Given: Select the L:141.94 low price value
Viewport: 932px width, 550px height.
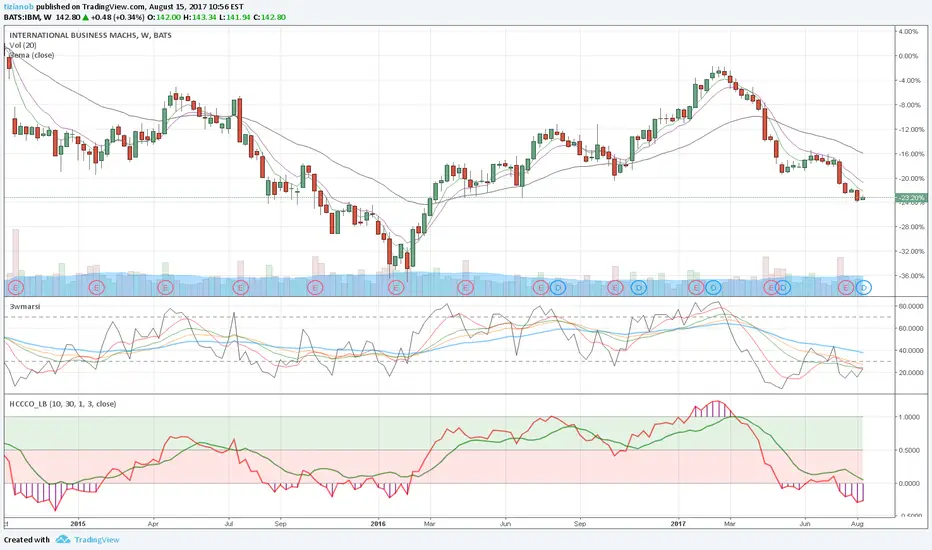Looking at the screenshot, I should [x=235, y=17].
